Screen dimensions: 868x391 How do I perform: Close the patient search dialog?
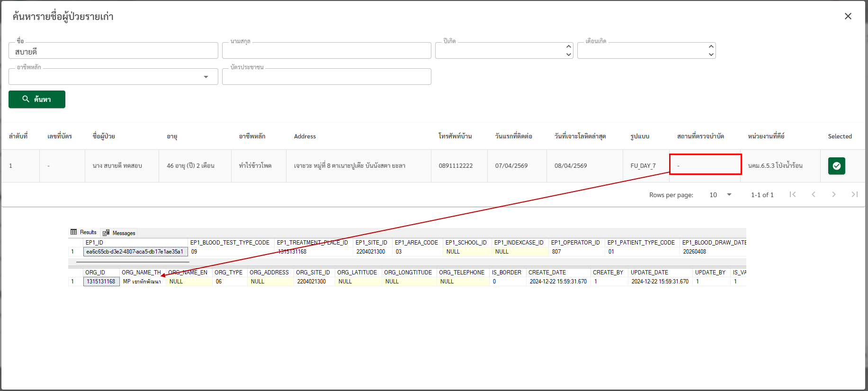pyautogui.click(x=848, y=17)
